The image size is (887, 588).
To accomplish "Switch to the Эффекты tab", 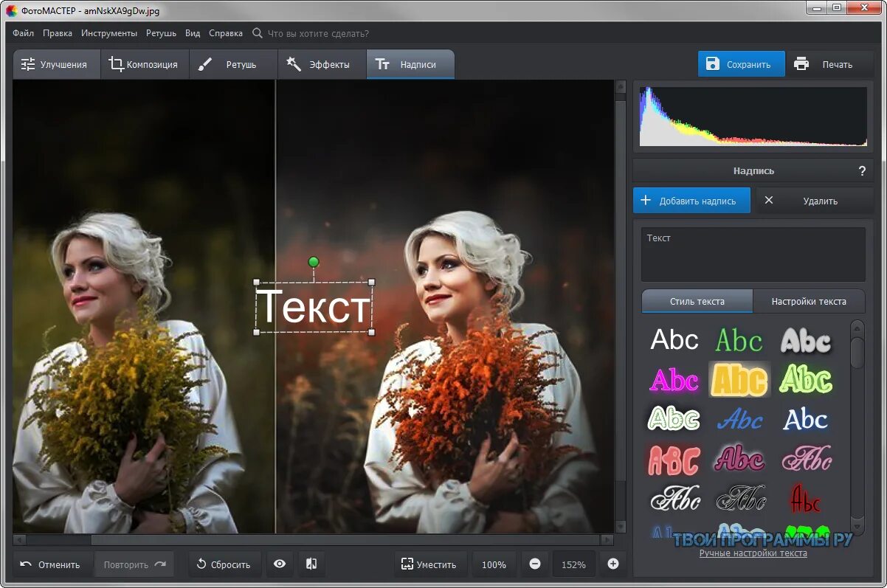I will tap(322, 64).
